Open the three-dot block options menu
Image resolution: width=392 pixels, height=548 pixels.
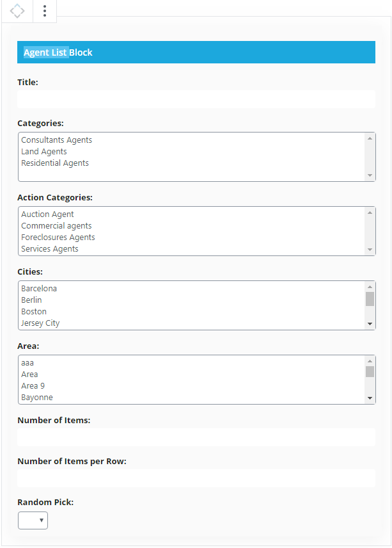tap(45, 11)
